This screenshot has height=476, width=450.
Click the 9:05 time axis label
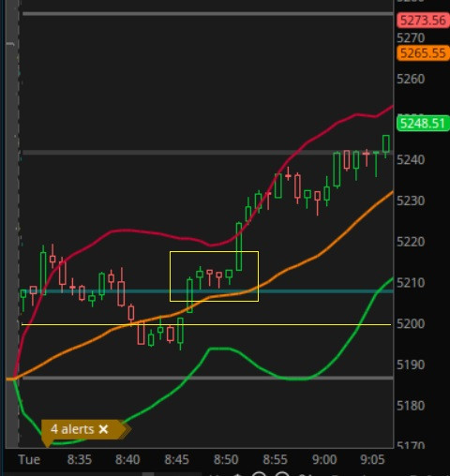pos(372,460)
